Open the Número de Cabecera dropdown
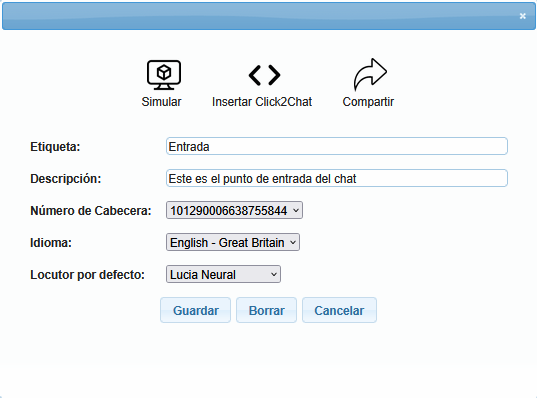The width and height of the screenshot is (537, 398). [x=234, y=210]
